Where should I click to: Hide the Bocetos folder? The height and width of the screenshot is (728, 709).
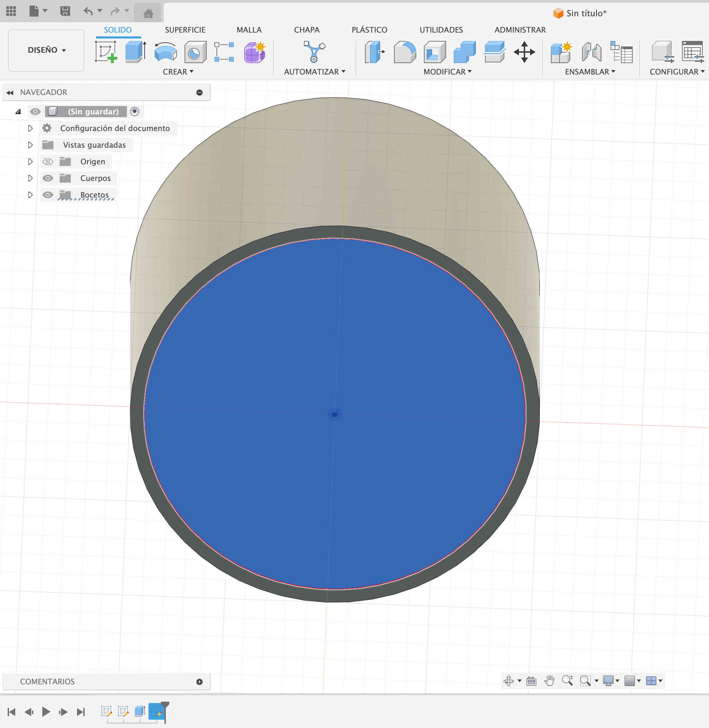coord(48,195)
